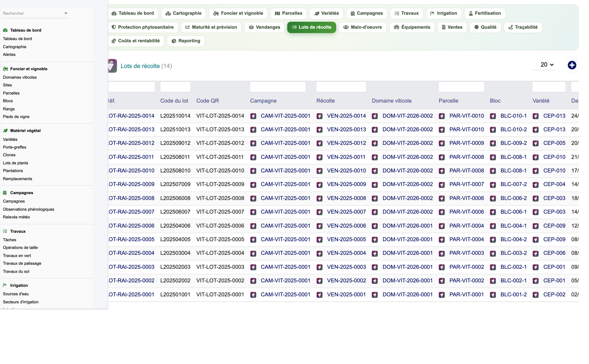The width and height of the screenshot is (589, 364).
Task: Click the Matériel végétal leaf icon
Action: pyautogui.click(x=5, y=131)
